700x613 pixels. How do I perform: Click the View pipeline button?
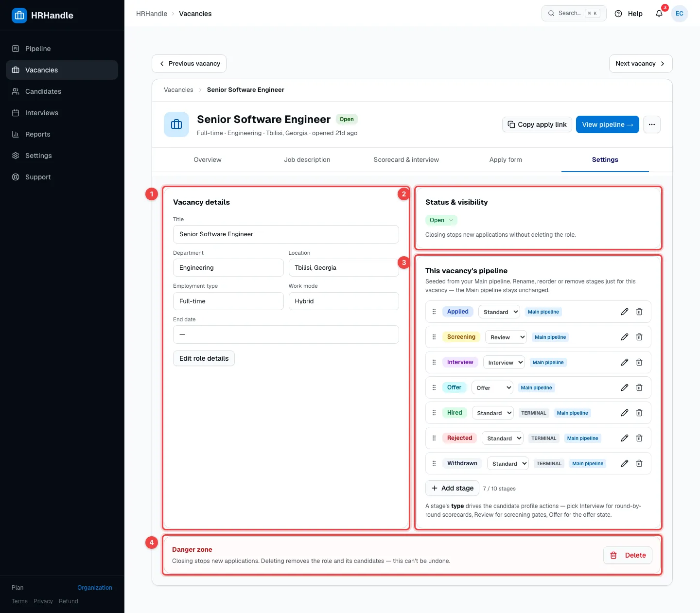(608, 124)
